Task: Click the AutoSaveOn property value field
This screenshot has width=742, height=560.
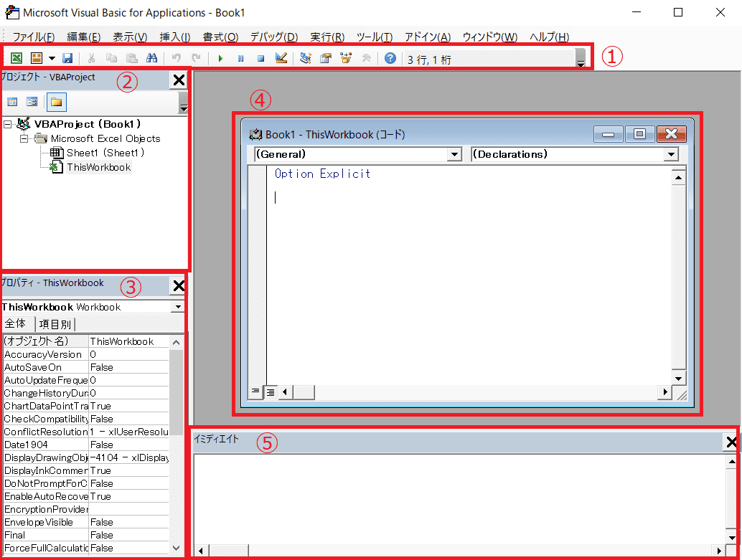Action: [128, 367]
